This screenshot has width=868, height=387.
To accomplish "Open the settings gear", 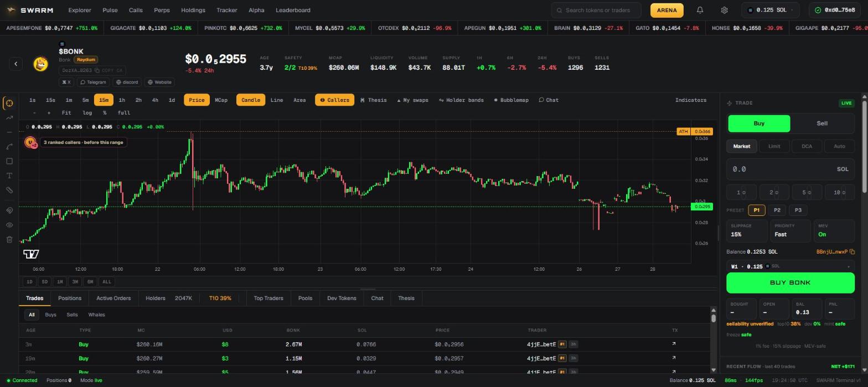I will [724, 10].
